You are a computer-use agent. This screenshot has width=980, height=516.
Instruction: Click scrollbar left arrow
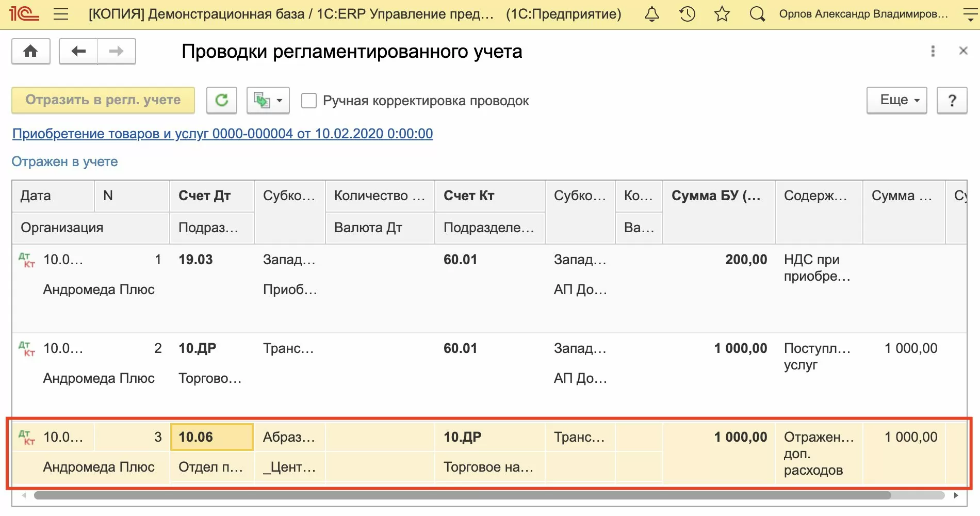24,495
